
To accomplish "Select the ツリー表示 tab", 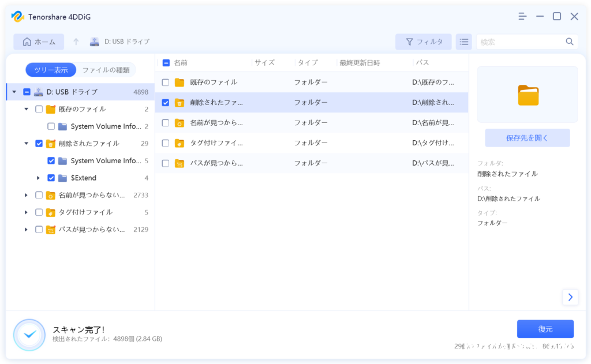I will point(51,70).
